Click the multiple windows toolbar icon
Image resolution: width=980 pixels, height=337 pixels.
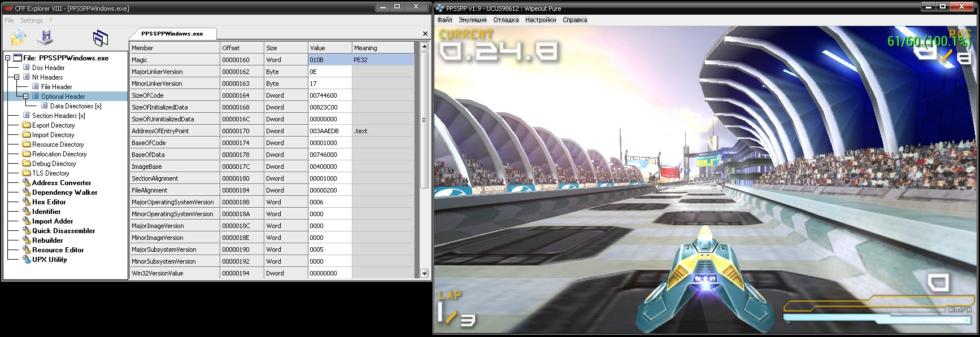coord(101,38)
